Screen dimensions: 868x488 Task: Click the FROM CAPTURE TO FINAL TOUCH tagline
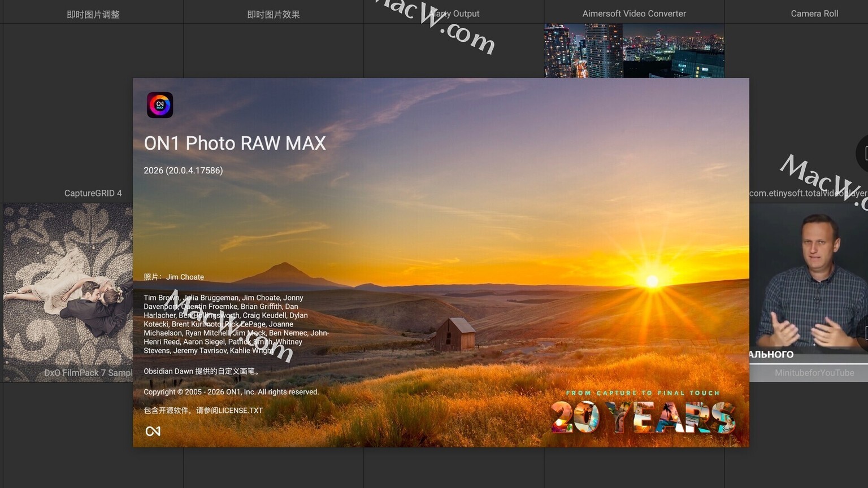[643, 393]
